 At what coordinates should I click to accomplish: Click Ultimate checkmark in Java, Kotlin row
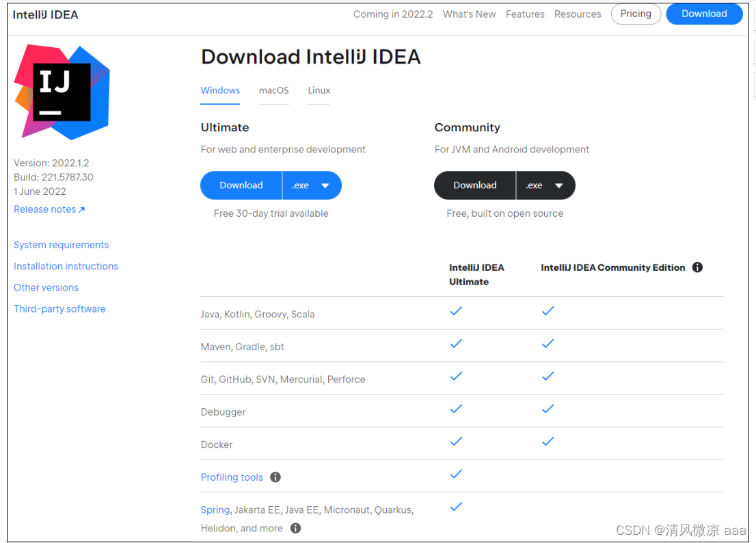(x=456, y=311)
